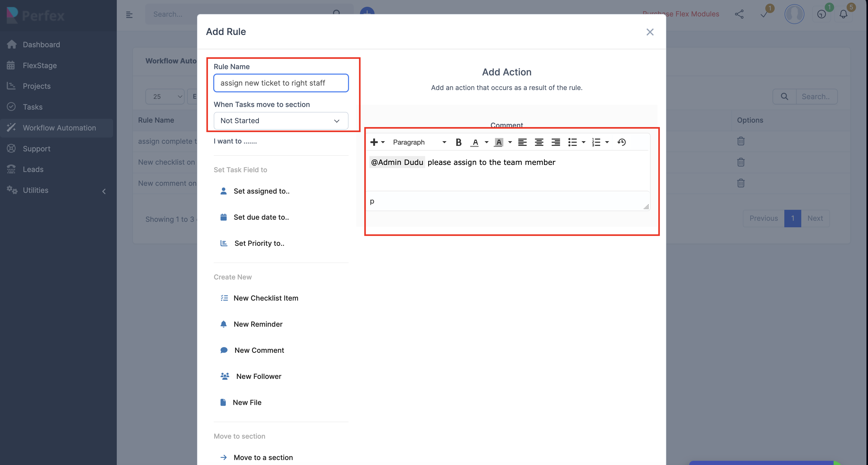This screenshot has width=868, height=465.
Task: Choose New Checklist Item option
Action: coord(266,298)
